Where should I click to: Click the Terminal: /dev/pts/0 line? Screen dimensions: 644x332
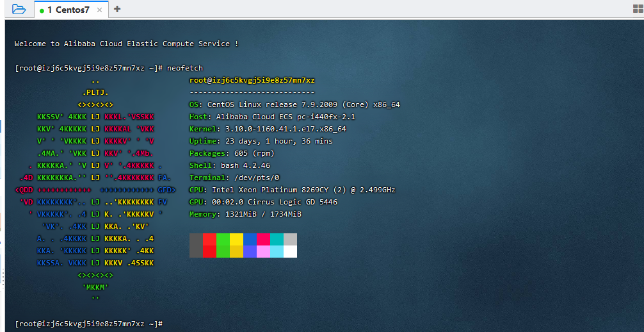234,178
